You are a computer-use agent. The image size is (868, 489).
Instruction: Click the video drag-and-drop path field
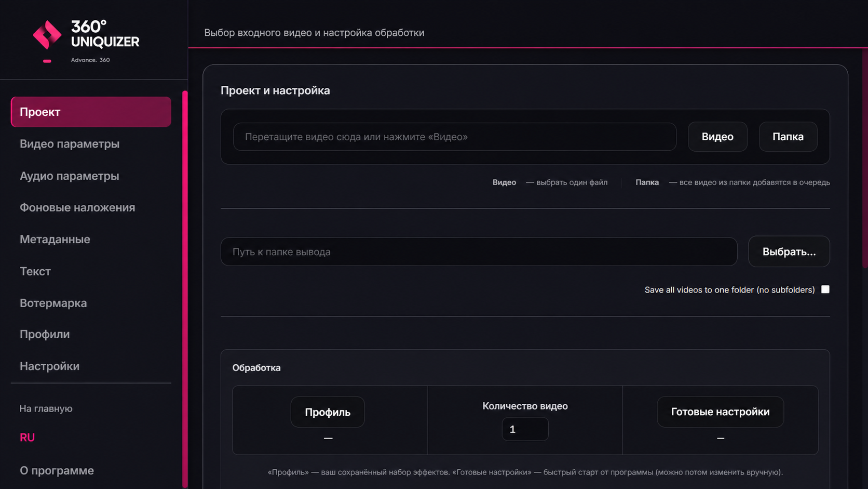point(455,137)
